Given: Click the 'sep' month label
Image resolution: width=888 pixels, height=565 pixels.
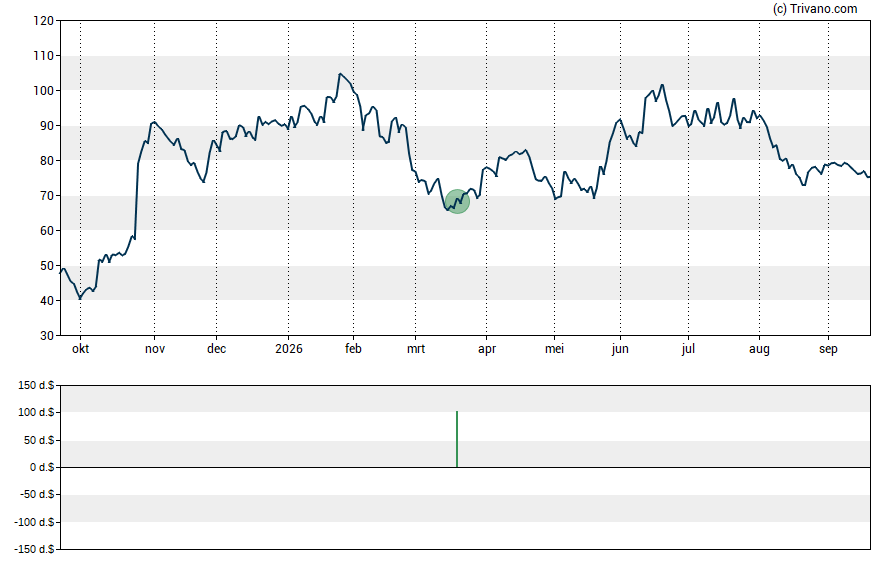Looking at the screenshot, I should 828,349.
